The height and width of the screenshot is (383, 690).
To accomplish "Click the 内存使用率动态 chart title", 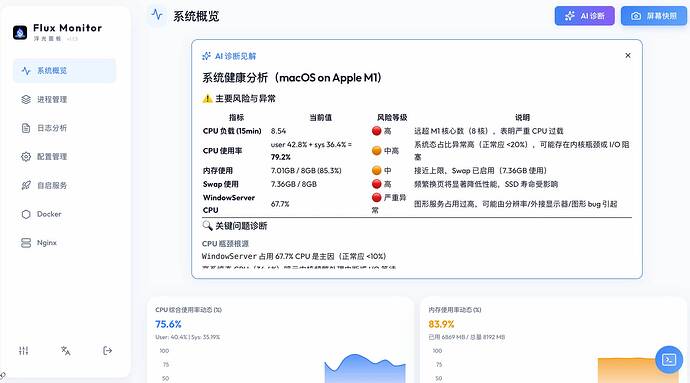I will tap(455, 310).
